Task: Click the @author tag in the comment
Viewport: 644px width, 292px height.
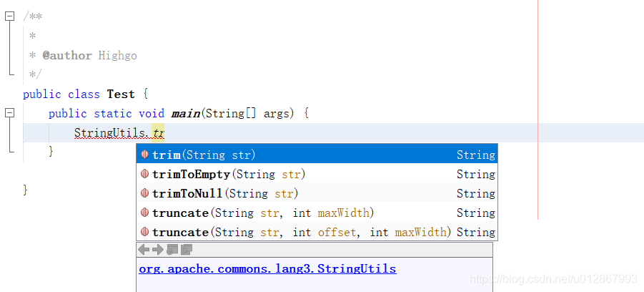Action: coord(67,55)
